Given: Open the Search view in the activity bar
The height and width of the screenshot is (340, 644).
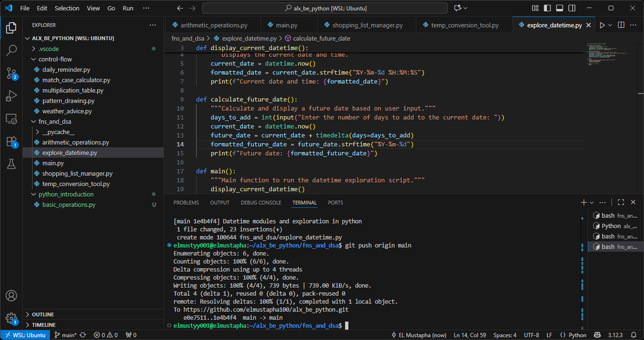Looking at the screenshot, I should [x=11, y=50].
